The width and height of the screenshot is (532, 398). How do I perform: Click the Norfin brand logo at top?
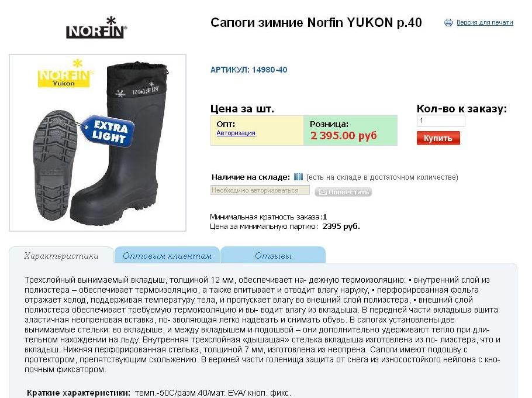coord(96,28)
